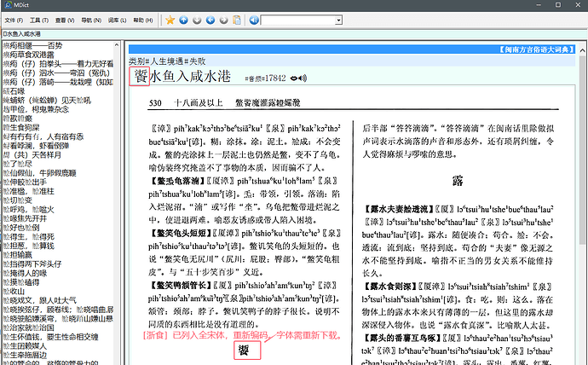Open the 词库 (L) menu
Screen dimensions: 588x365
click(x=117, y=20)
